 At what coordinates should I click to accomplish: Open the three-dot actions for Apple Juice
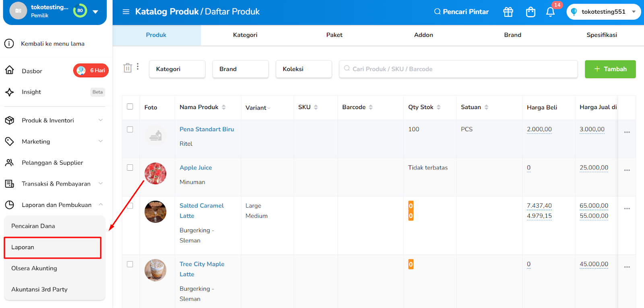[627, 170]
